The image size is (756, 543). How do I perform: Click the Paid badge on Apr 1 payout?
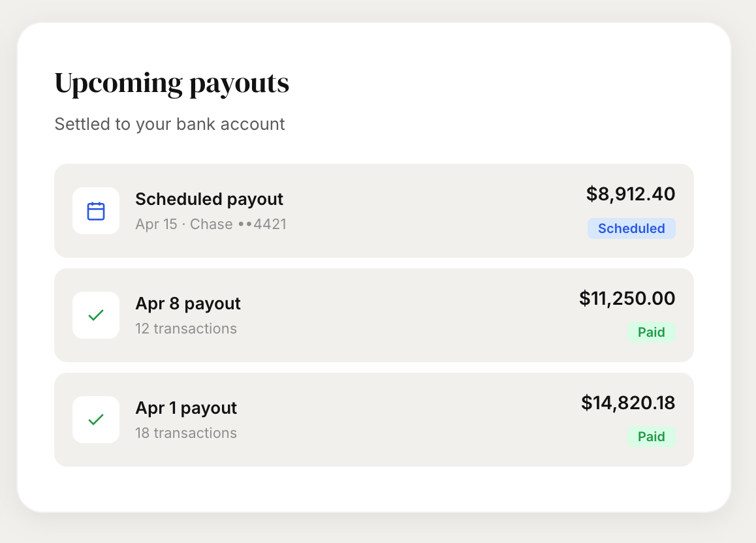[x=651, y=437]
